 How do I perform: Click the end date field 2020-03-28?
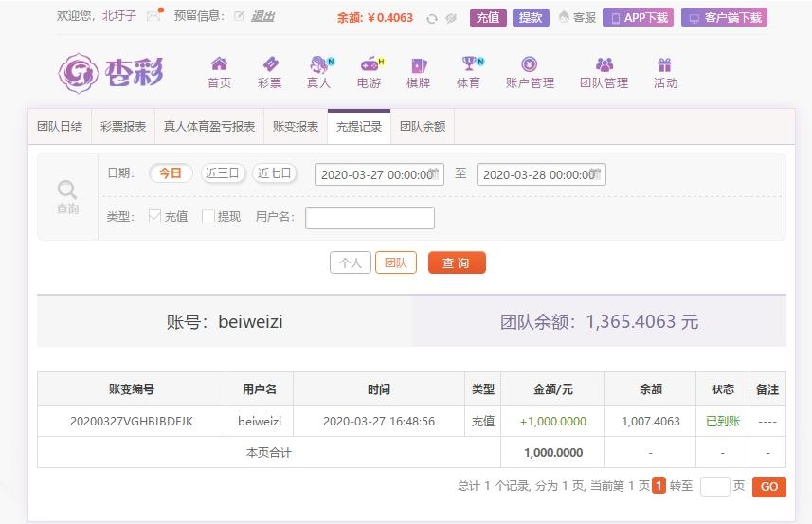[x=541, y=174]
